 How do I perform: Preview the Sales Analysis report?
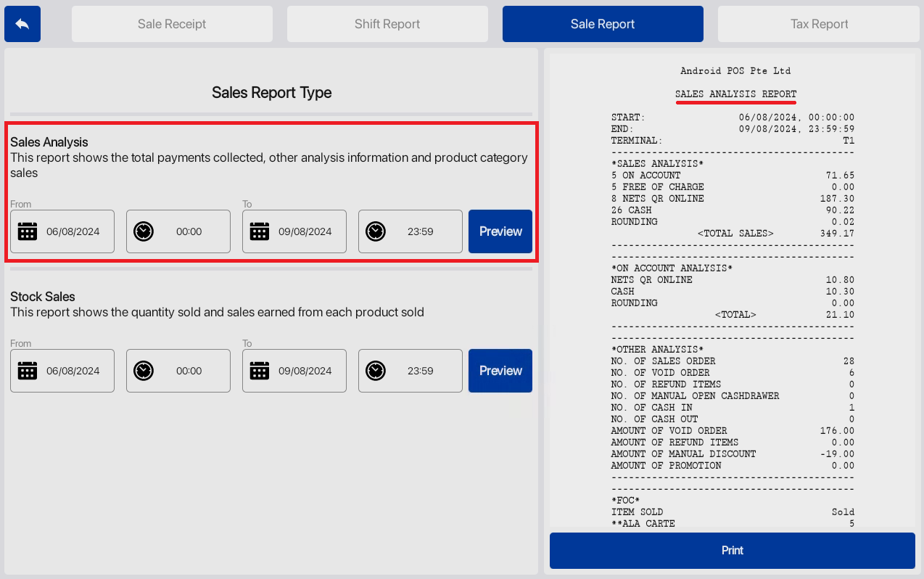[x=500, y=231]
